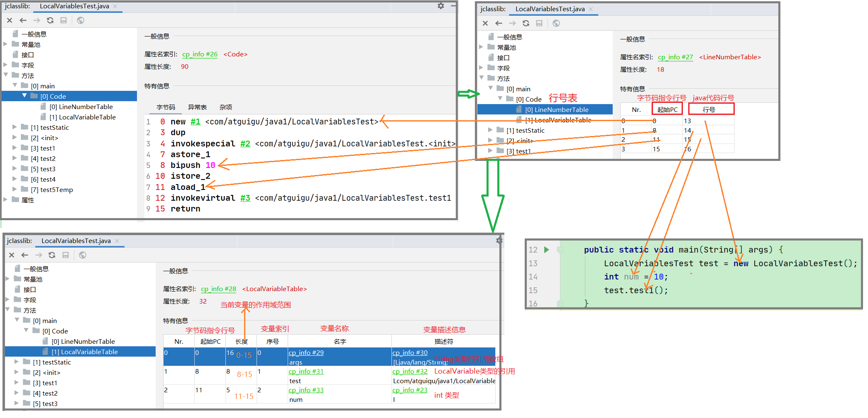Click the forward arrow in top-left window toolbar

point(37,20)
